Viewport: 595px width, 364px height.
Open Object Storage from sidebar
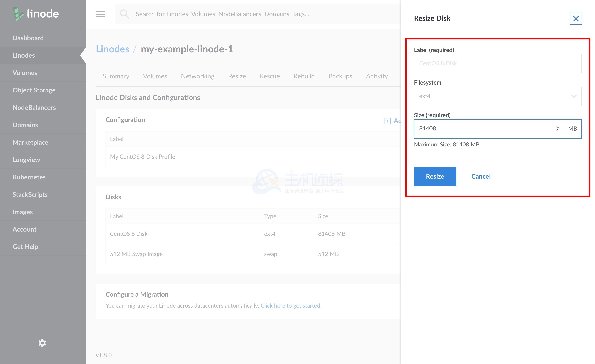click(x=34, y=90)
